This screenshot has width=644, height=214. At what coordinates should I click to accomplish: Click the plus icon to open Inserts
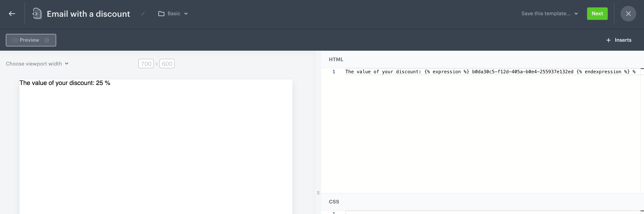coord(609,40)
